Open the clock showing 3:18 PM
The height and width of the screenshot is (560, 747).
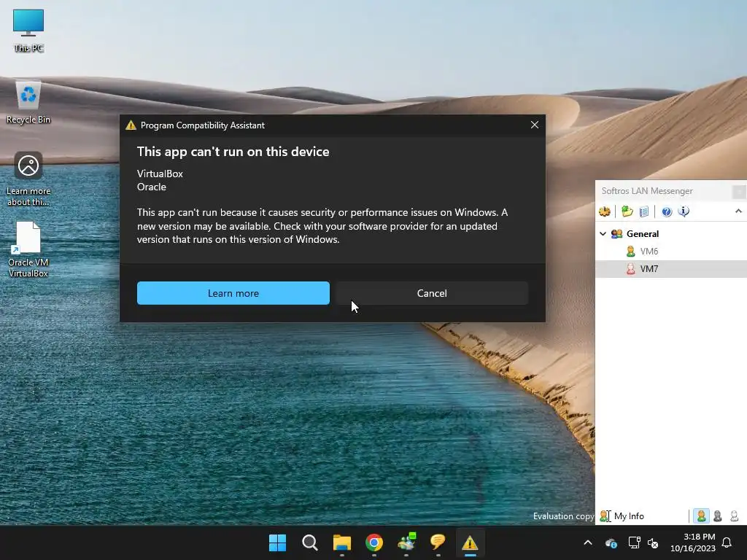[x=693, y=542]
